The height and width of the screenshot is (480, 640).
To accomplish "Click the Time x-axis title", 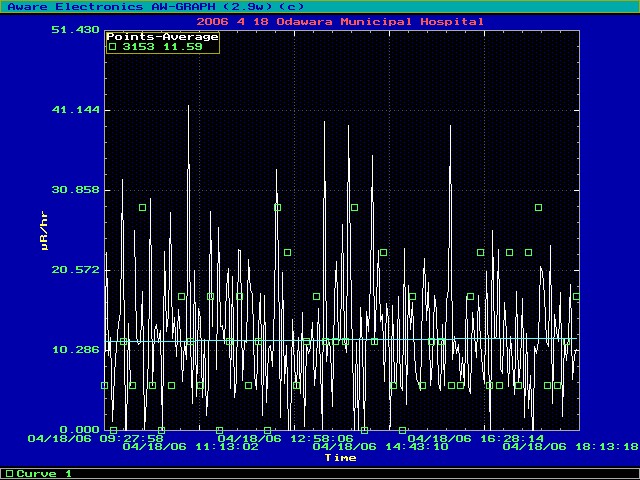I will [x=340, y=457].
